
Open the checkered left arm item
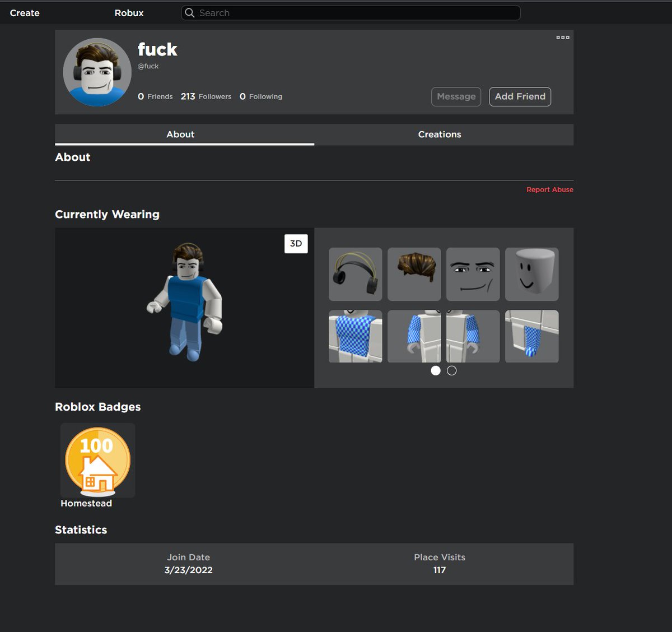pyautogui.click(x=414, y=336)
